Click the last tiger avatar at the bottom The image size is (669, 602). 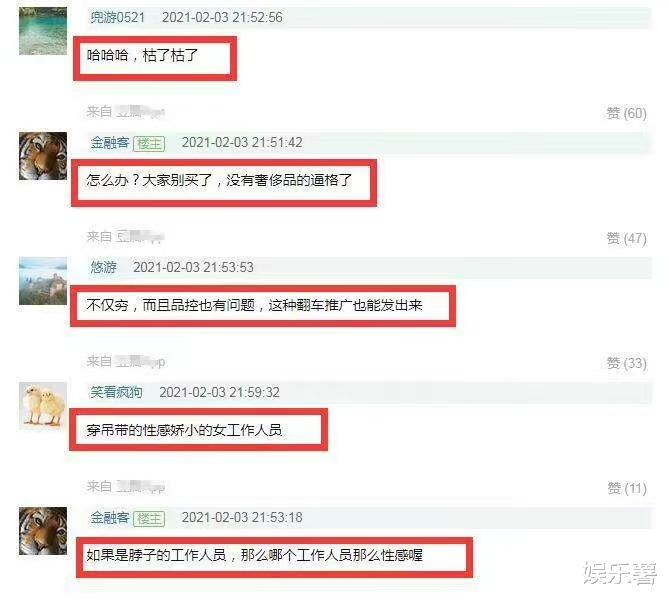43,531
